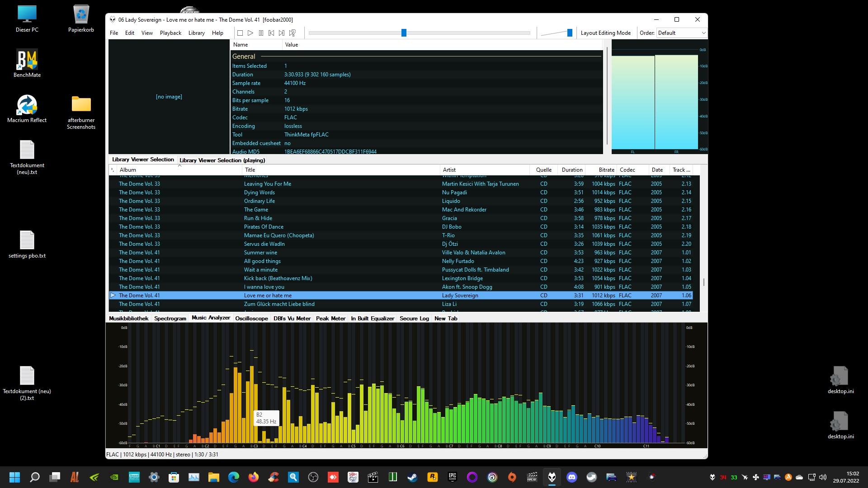Open the Oscilloscope tab
The image size is (868, 488).
[x=251, y=319]
